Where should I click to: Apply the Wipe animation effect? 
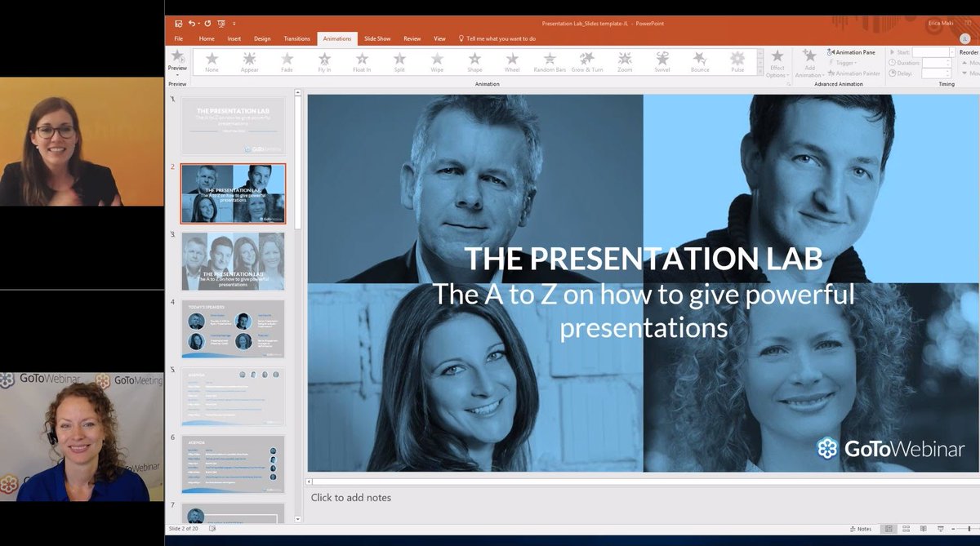coord(437,62)
